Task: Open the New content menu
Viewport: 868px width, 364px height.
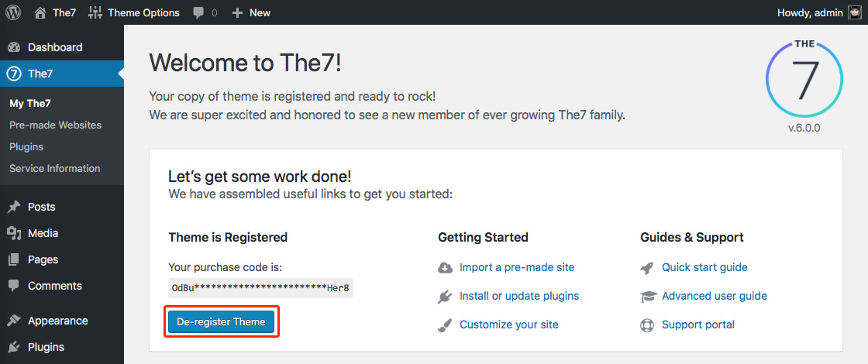Action: click(251, 12)
